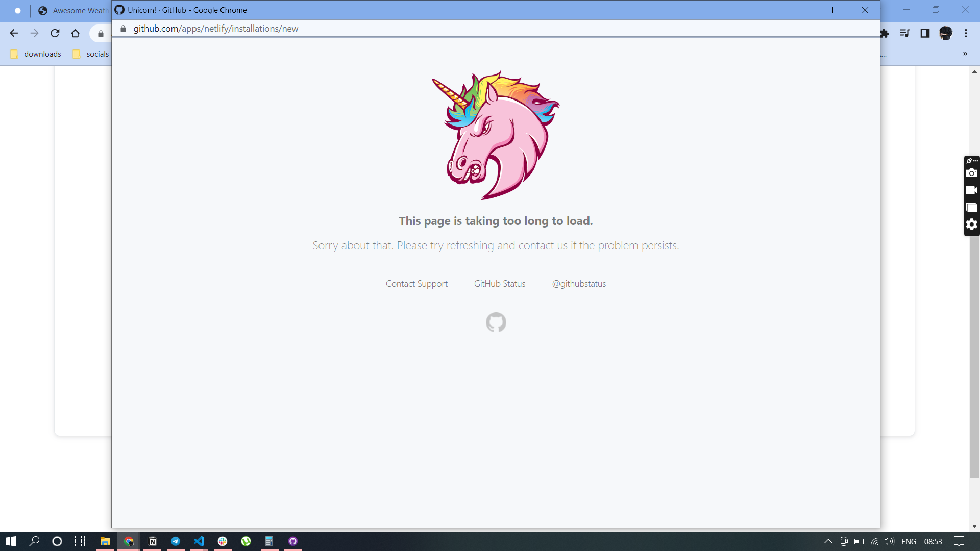Viewport: 980px width, 551px height.
Task: Expand hidden system tray icons
Action: (x=827, y=541)
